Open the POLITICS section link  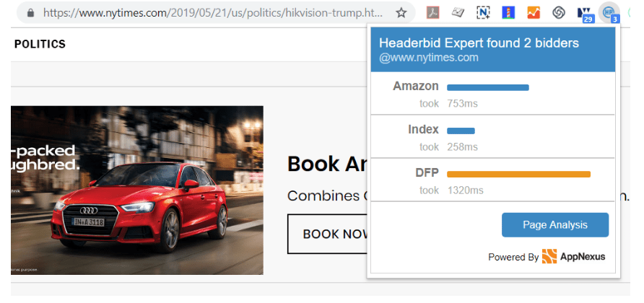40,45
